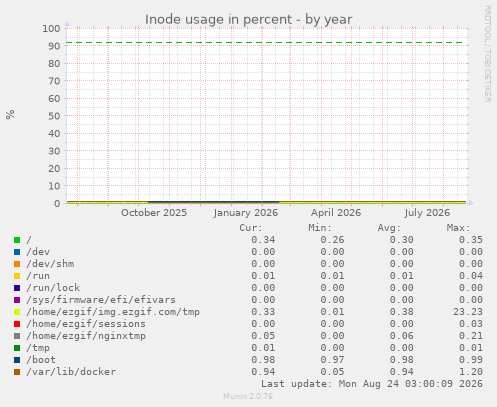Click the 'Min:' column header
Screen dimensions: 497x407
click(320, 228)
